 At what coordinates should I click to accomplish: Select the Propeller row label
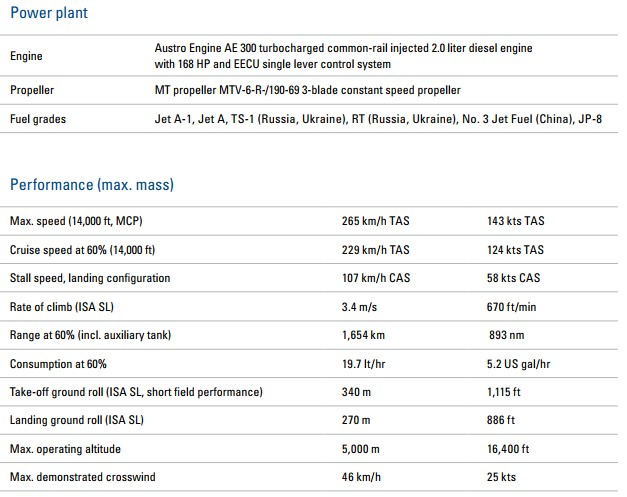click(x=32, y=90)
